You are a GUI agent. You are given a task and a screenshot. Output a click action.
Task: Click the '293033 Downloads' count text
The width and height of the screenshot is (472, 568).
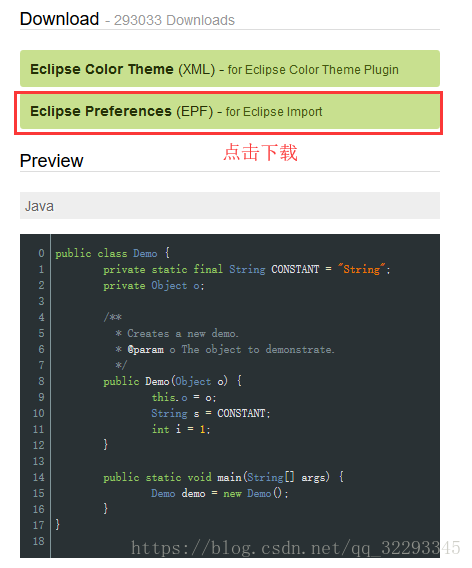coord(174,20)
